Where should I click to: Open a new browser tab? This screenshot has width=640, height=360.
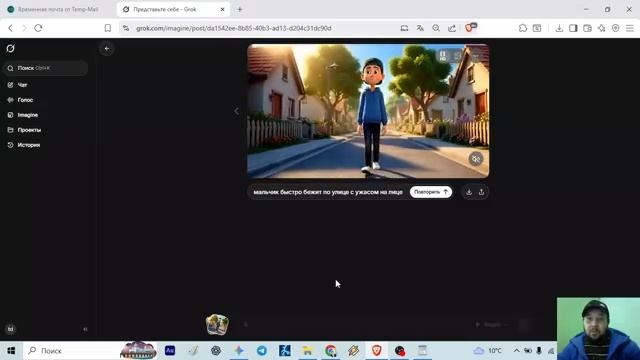coord(240,9)
